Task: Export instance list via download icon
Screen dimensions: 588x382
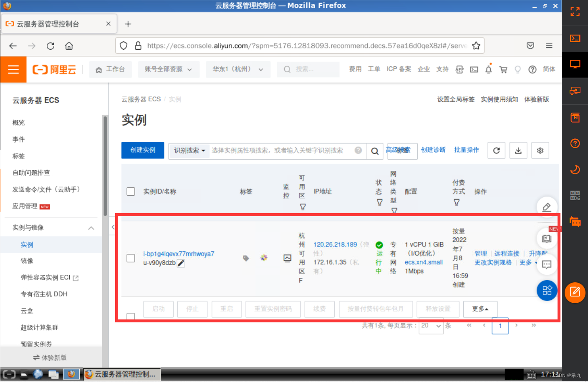Action: 518,151
